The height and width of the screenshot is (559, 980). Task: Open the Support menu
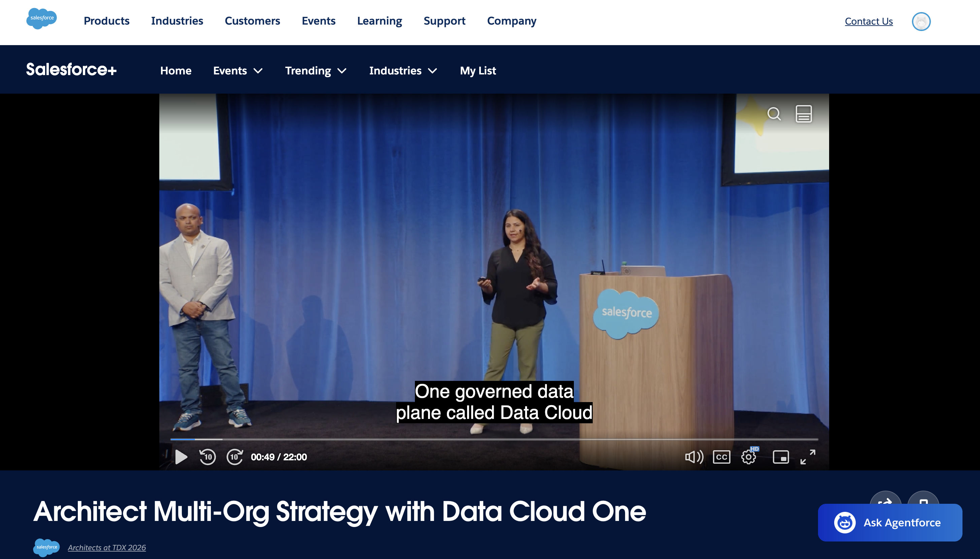(x=444, y=21)
